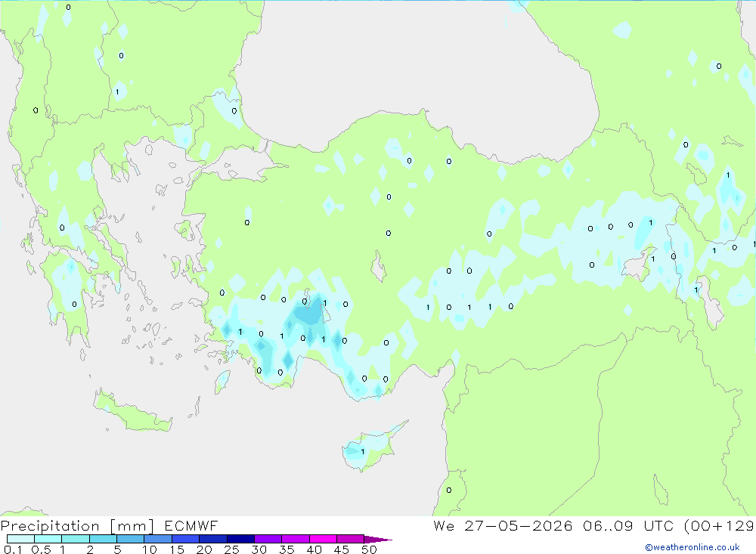The height and width of the screenshot is (554, 756).
Task: Click the 'We' weekday label
Action: tap(444, 525)
